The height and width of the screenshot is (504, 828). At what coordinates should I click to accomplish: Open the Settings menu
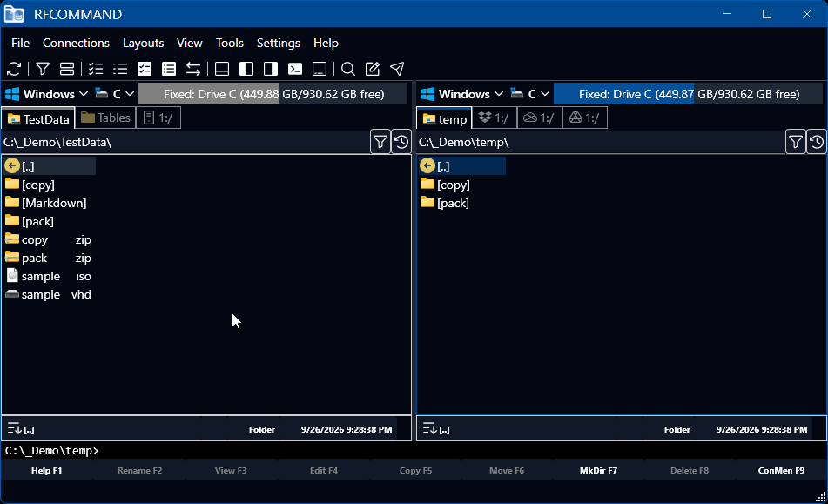[x=279, y=43]
